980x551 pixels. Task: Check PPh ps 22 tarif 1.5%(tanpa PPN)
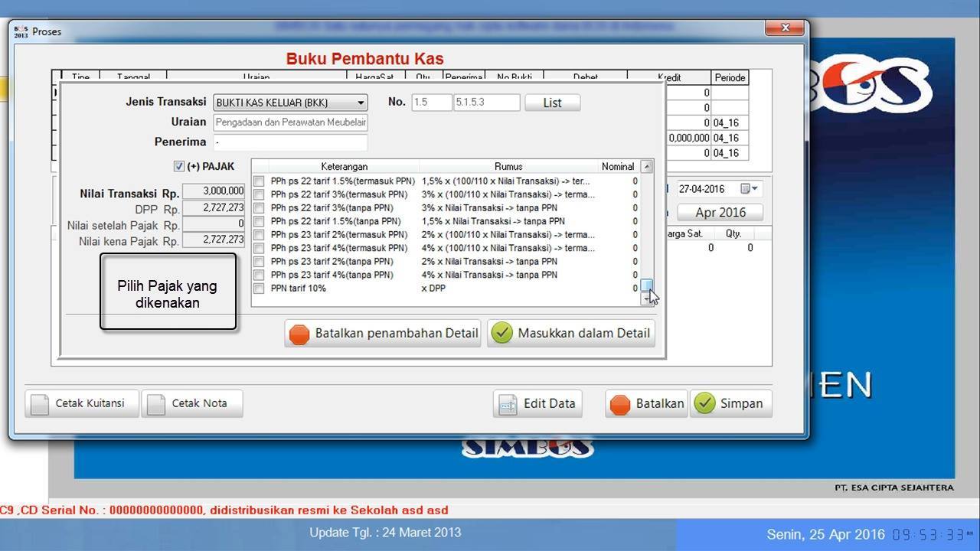coord(259,221)
